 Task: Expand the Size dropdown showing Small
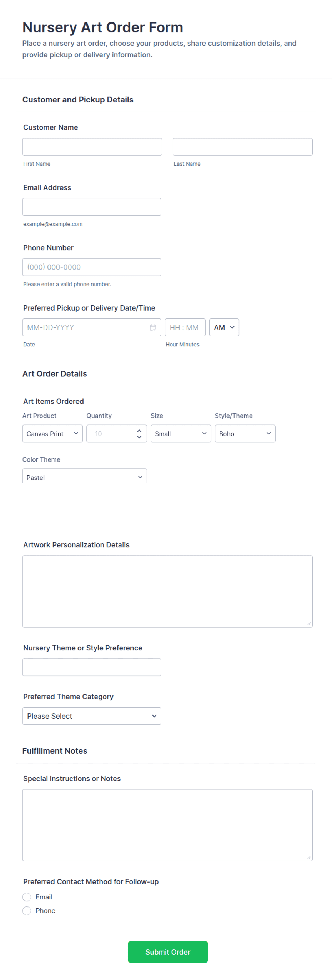coord(181,434)
